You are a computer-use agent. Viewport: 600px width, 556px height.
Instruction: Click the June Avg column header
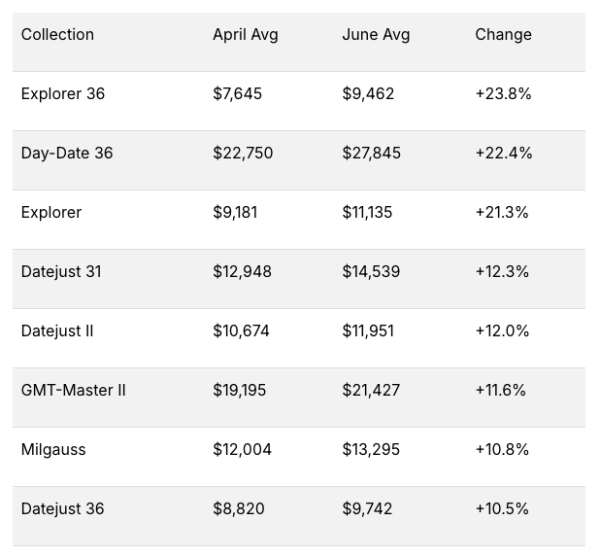[x=376, y=35]
